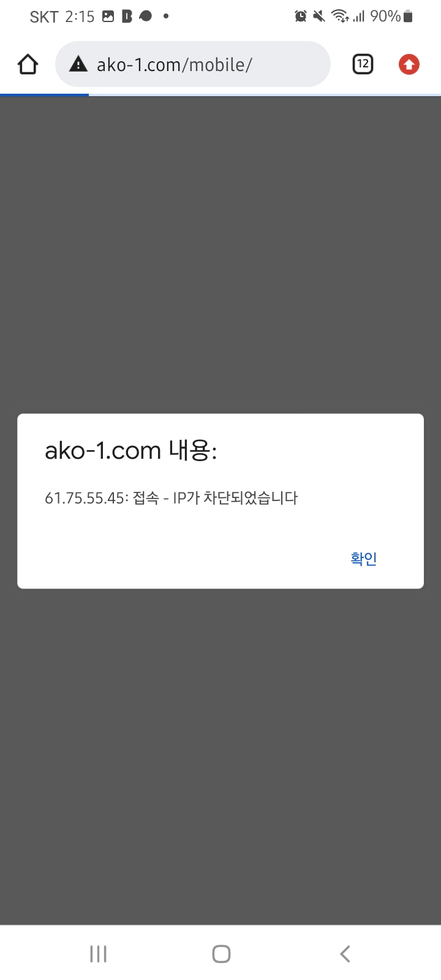This screenshot has width=441, height=980.
Task: Tap the Android recent apps button
Action: pos(98,954)
